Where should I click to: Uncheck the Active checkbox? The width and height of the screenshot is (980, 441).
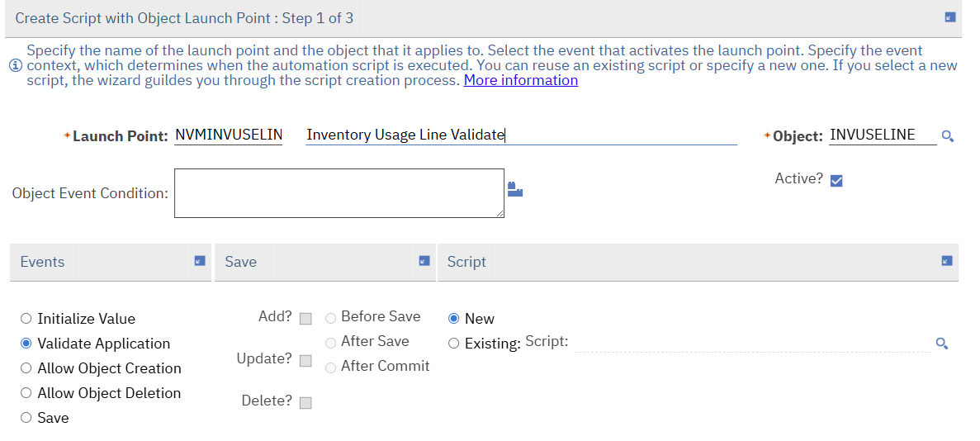coord(836,181)
